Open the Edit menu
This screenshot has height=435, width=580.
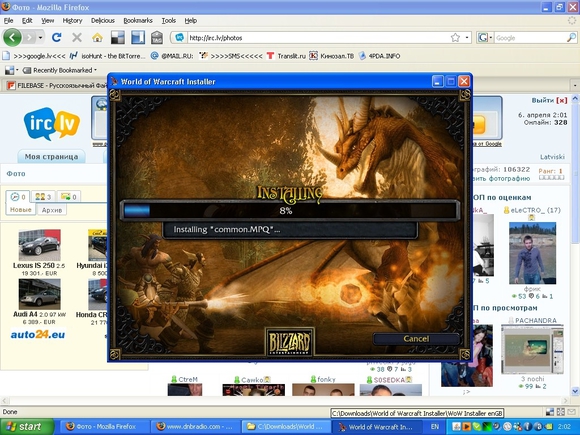pos(27,21)
